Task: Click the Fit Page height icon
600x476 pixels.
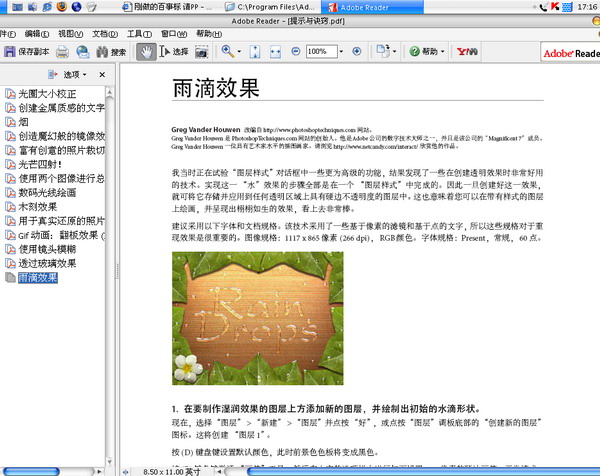Action: 255,52
